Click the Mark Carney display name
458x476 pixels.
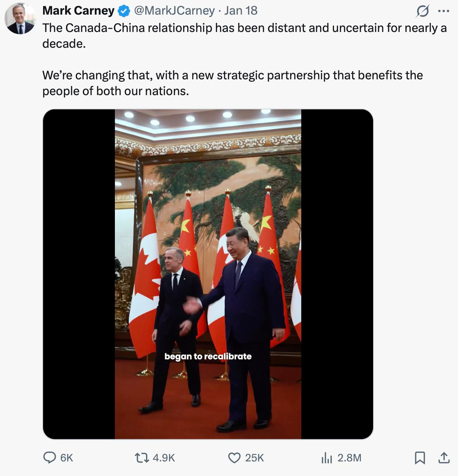click(x=78, y=11)
